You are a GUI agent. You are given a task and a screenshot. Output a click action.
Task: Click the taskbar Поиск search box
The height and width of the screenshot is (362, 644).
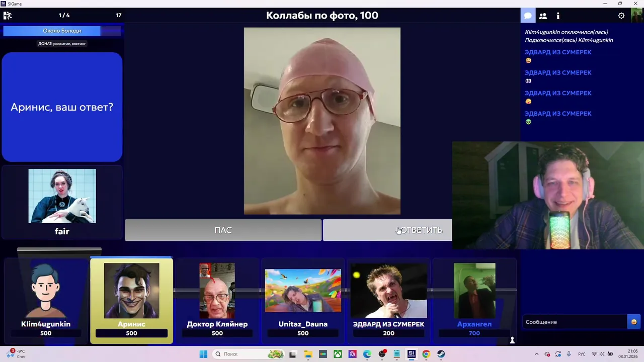(249, 354)
